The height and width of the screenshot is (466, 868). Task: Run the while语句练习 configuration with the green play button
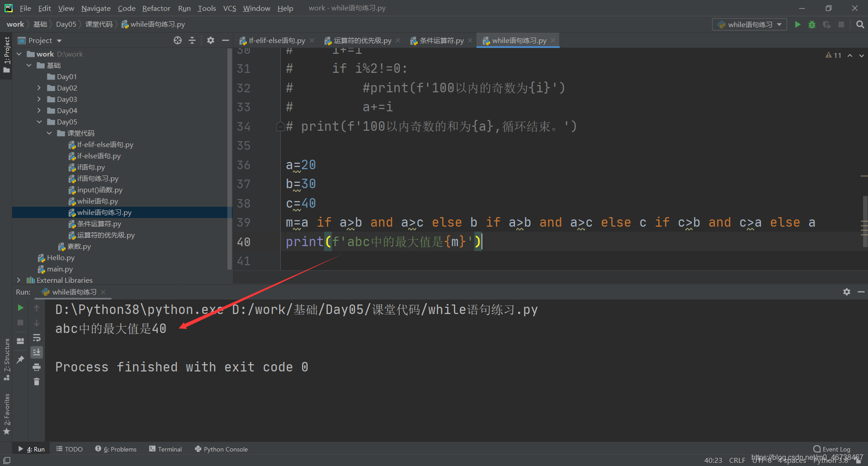(797, 24)
